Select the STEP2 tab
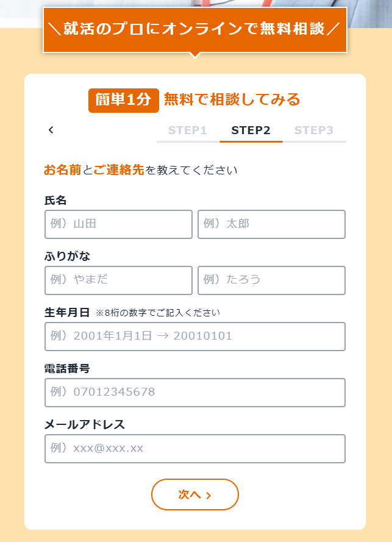Viewport: 392px width, 542px height. pyautogui.click(x=251, y=130)
